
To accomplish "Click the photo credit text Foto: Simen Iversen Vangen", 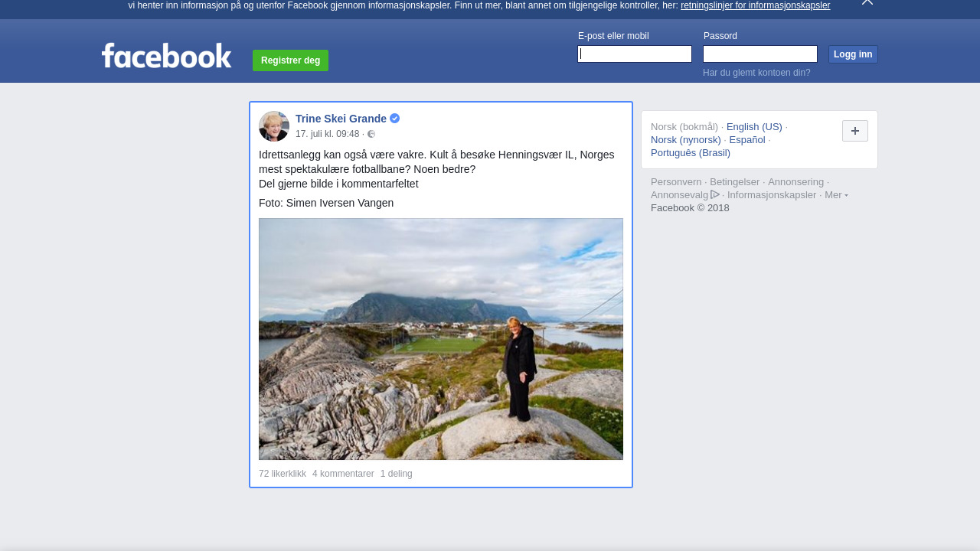I will coord(326,203).
